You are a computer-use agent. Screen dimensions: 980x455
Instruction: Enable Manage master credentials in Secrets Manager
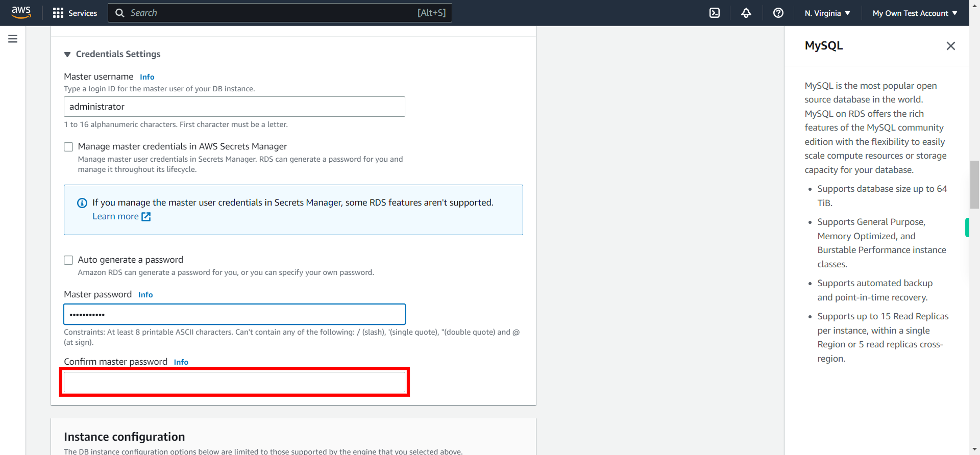click(68, 147)
